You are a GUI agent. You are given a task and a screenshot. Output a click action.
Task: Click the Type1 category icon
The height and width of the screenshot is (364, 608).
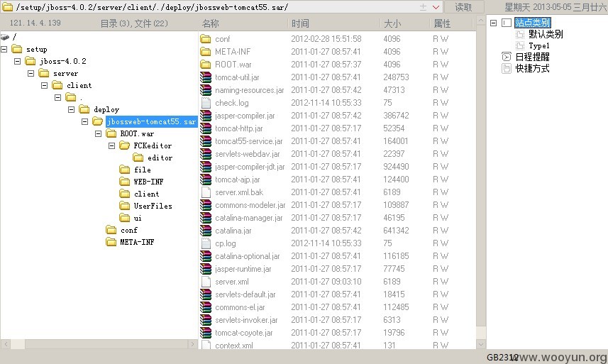pyautogui.click(x=520, y=45)
